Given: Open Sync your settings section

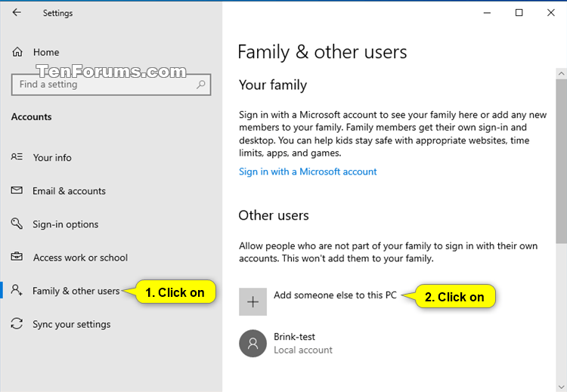Looking at the screenshot, I should tap(72, 325).
